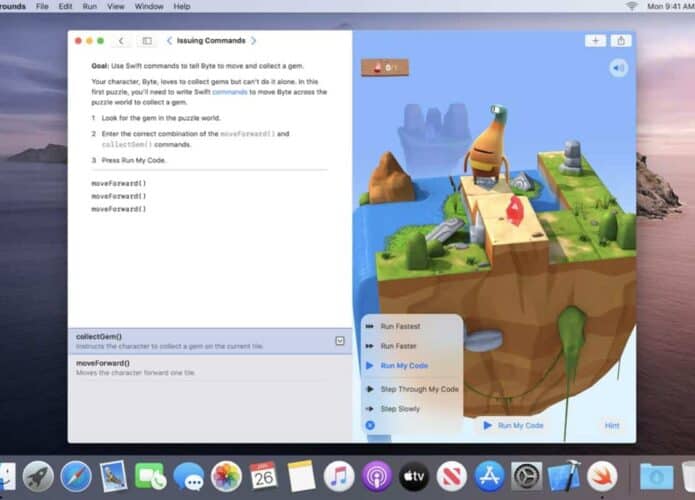
Task: Open the Help menu
Action: 182,6
